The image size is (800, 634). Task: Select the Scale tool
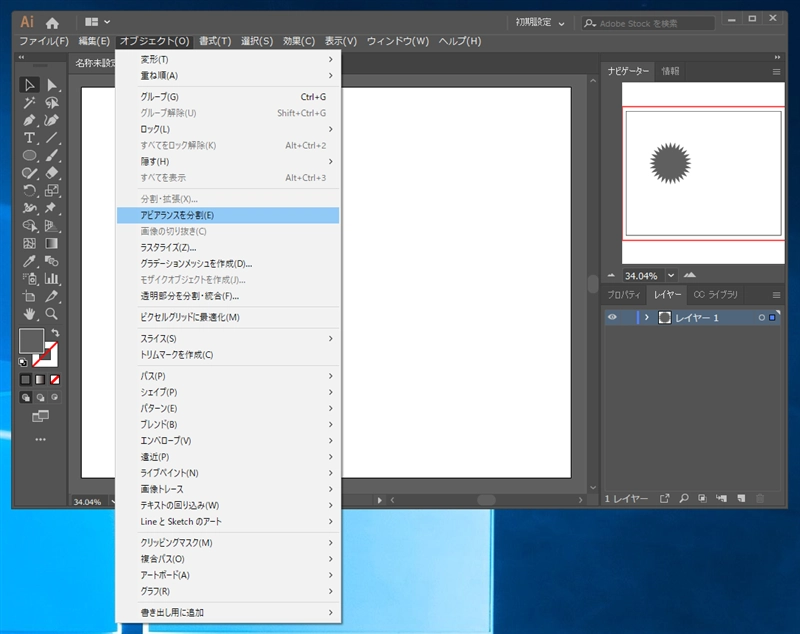click(52, 191)
